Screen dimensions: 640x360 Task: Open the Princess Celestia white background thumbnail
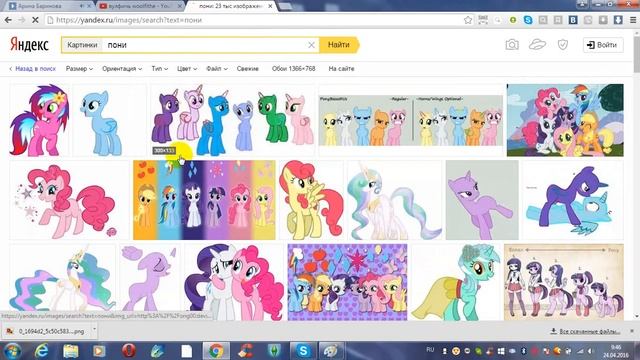394,200
